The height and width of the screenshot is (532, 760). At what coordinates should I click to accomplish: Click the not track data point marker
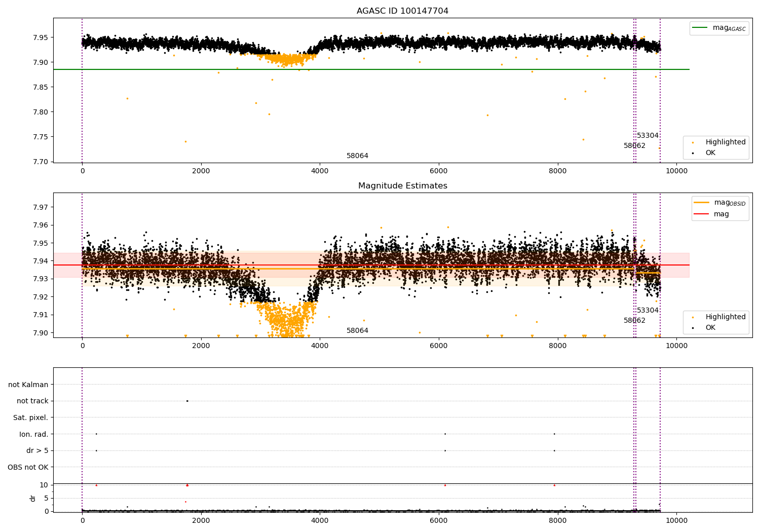pyautogui.click(x=187, y=401)
